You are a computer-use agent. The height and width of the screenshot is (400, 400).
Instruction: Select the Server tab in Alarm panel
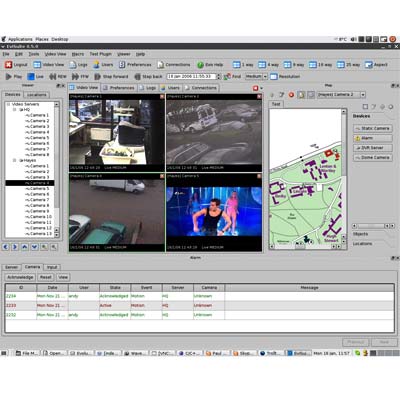11,267
